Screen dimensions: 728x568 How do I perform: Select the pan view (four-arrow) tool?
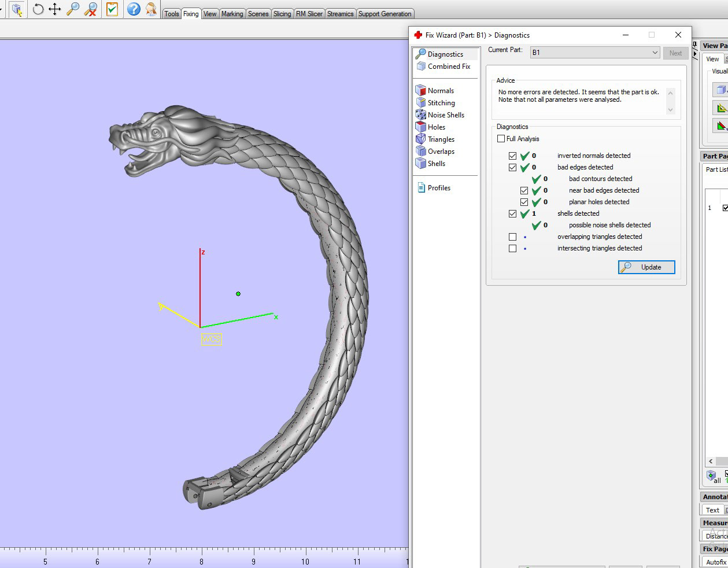point(55,9)
